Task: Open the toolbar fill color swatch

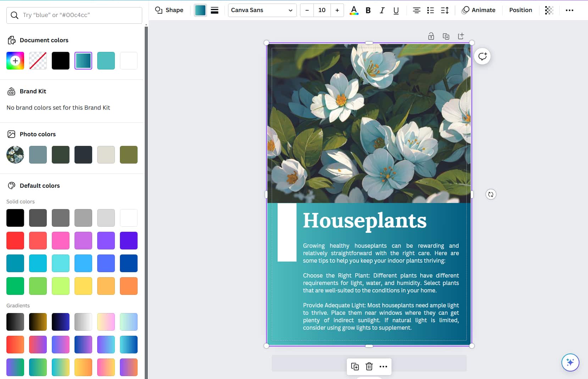Action: [x=200, y=10]
